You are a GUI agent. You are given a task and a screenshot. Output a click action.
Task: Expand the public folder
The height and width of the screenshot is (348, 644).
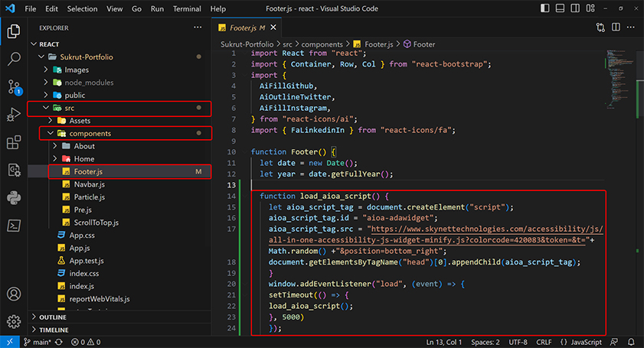119,95
